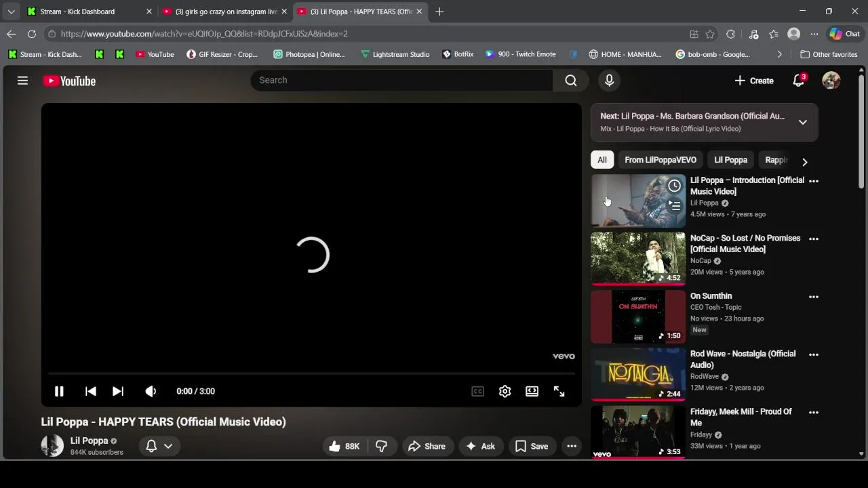Switch to girls go crazy on instagram tab
This screenshot has height=488, width=868.
coord(226,12)
